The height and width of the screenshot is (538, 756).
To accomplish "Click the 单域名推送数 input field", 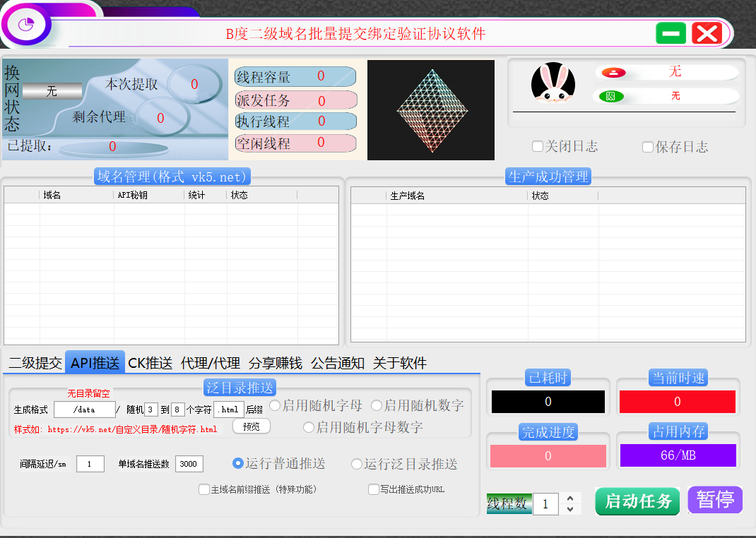I will [189, 464].
